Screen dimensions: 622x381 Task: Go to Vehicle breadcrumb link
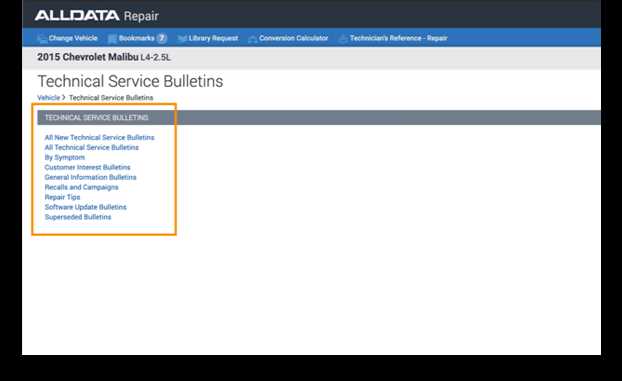click(48, 98)
